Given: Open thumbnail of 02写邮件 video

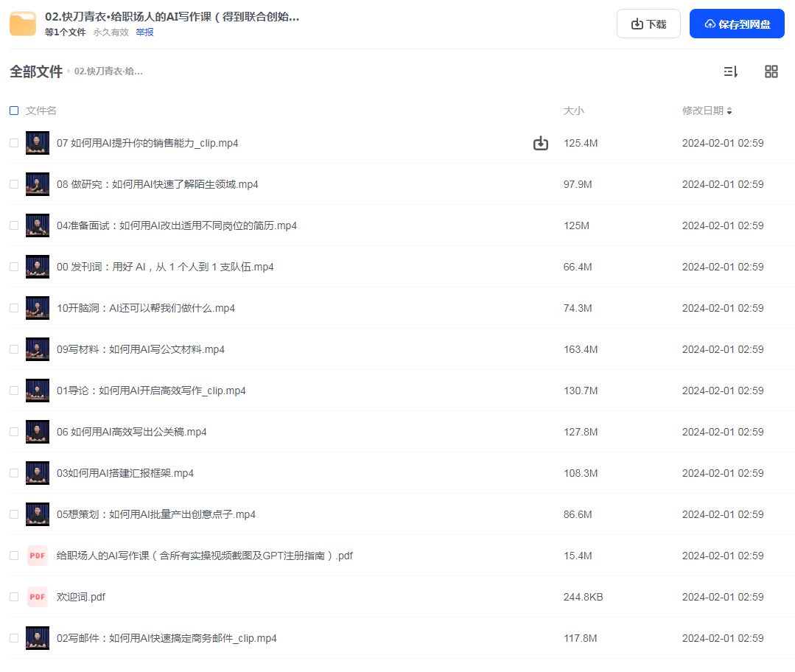Looking at the screenshot, I should tap(38, 638).
